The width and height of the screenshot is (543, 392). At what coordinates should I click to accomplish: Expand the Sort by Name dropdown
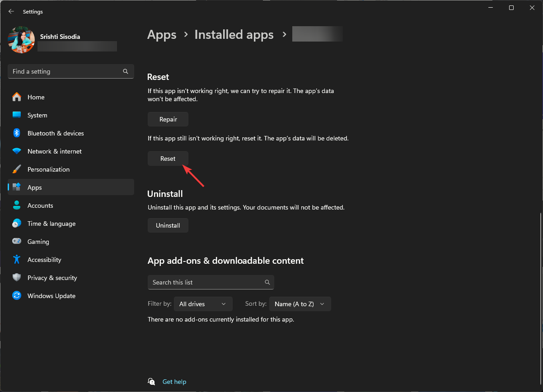[x=300, y=304]
